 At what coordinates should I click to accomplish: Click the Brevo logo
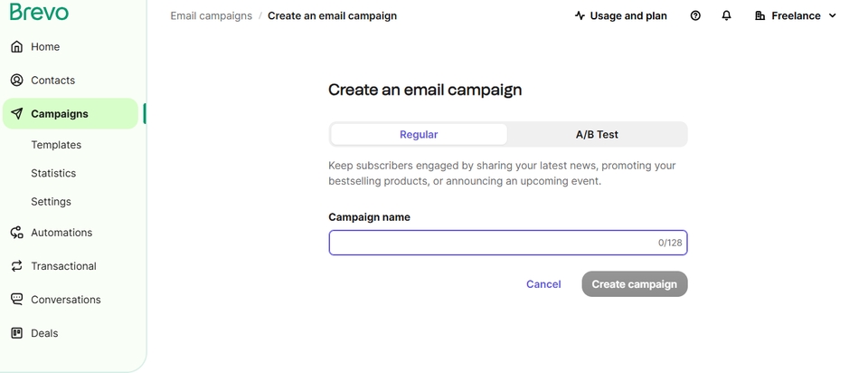coord(39,13)
